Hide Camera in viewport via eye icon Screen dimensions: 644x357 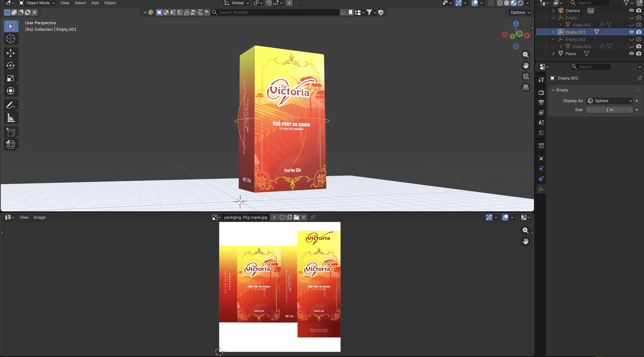click(631, 10)
